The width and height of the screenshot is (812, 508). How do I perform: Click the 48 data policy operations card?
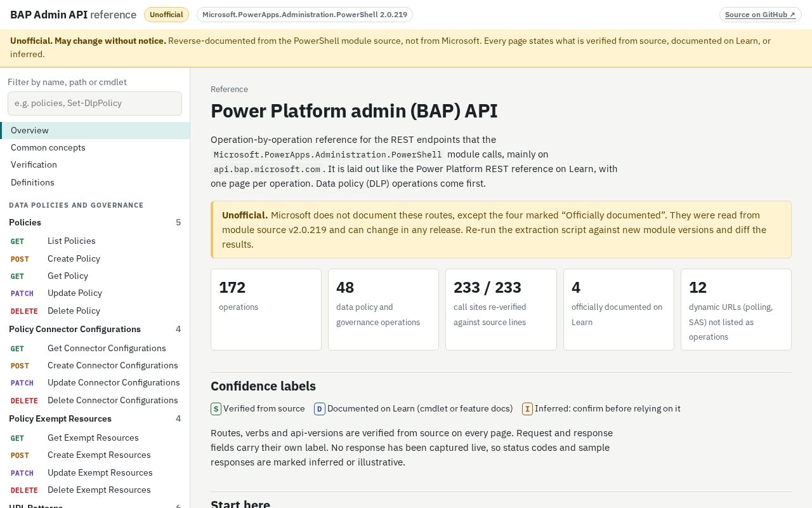[383, 309]
